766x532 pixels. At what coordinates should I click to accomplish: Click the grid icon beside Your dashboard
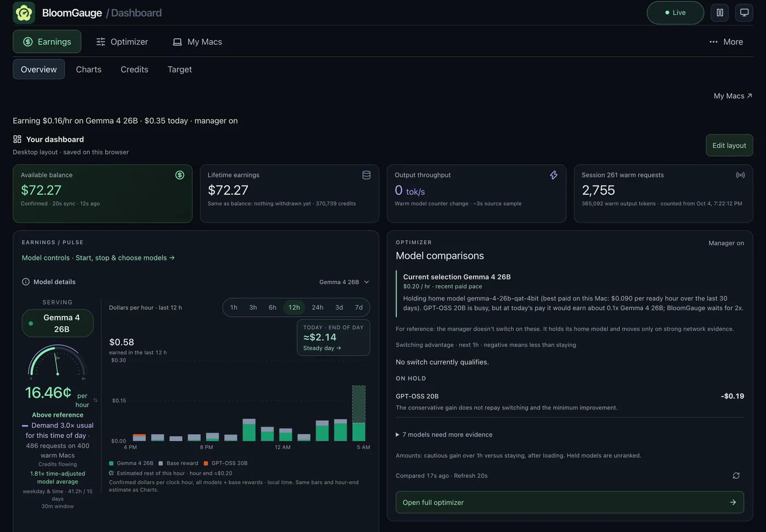[18, 139]
